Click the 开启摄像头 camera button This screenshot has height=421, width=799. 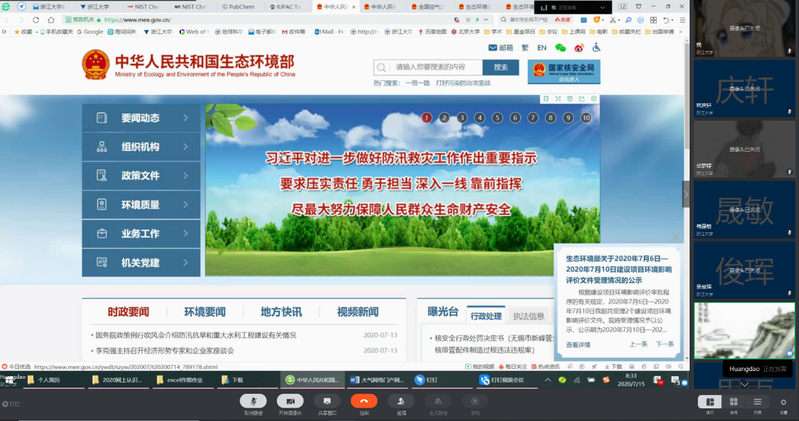[290, 401]
